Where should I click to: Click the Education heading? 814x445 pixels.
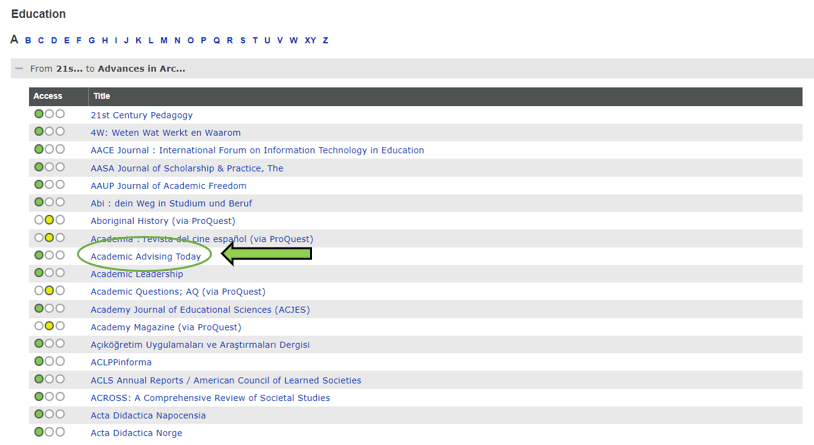(38, 14)
